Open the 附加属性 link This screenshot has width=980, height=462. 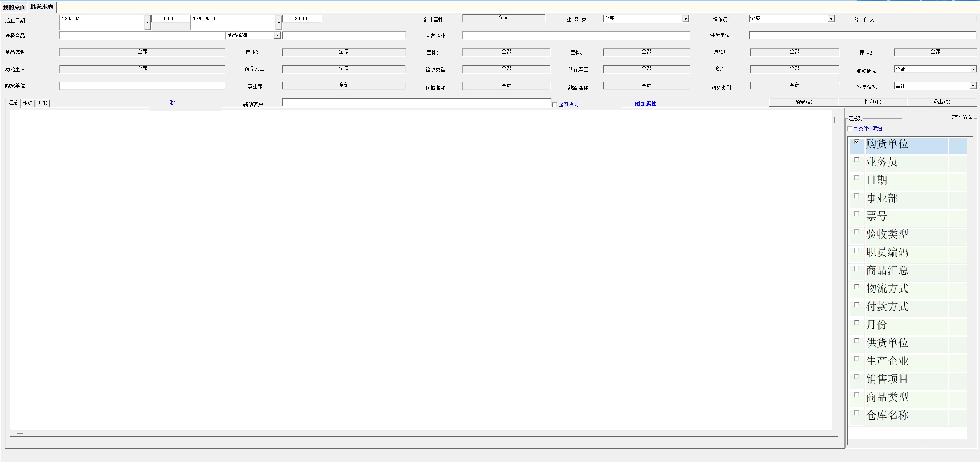pos(645,104)
